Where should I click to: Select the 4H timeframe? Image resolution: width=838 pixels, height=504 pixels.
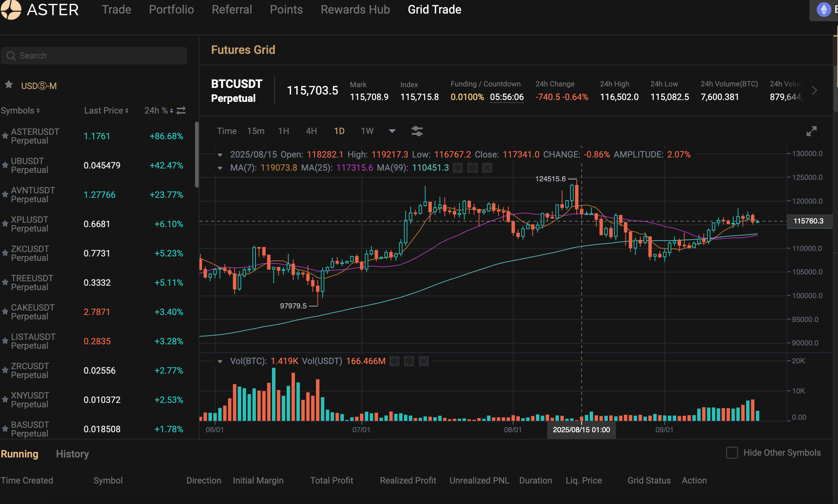click(311, 131)
